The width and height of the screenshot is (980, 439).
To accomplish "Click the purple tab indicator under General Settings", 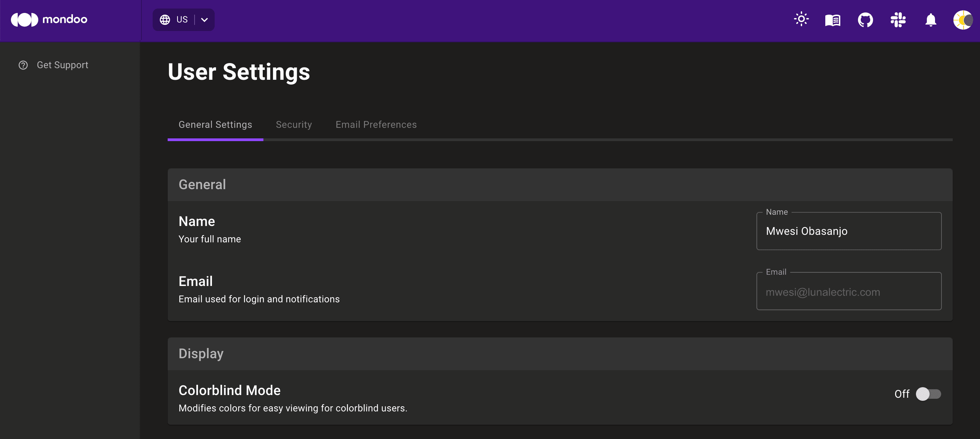I will coord(215,140).
